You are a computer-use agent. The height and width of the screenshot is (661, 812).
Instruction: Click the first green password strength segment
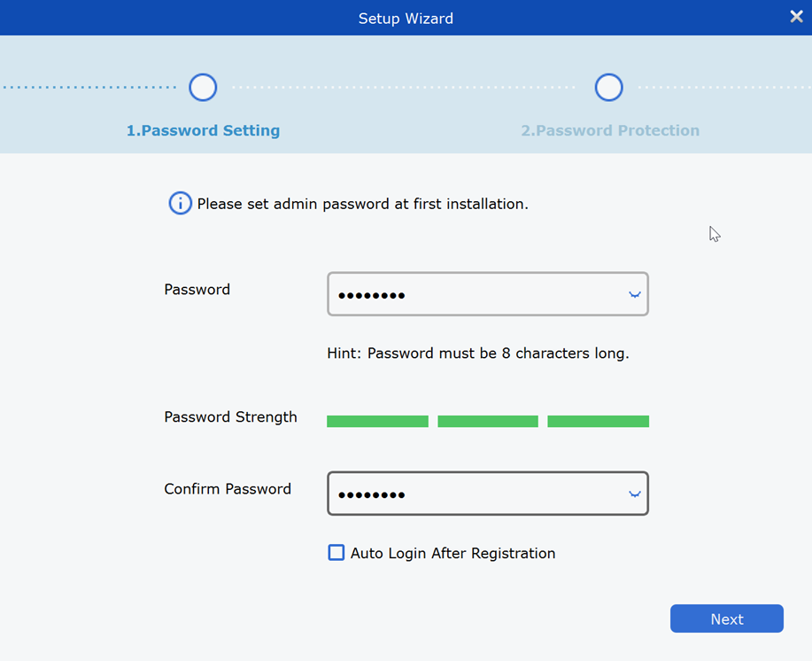click(x=377, y=422)
